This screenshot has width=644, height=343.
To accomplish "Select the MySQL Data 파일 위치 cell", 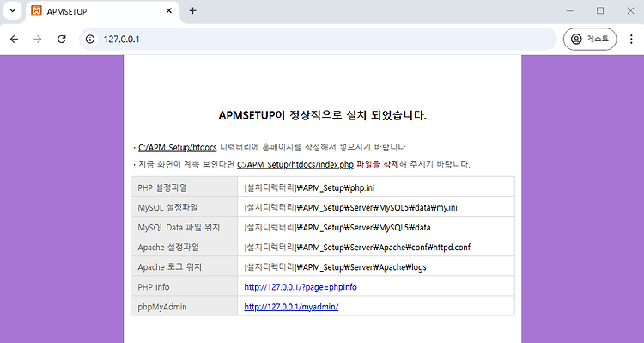I will 184,227.
